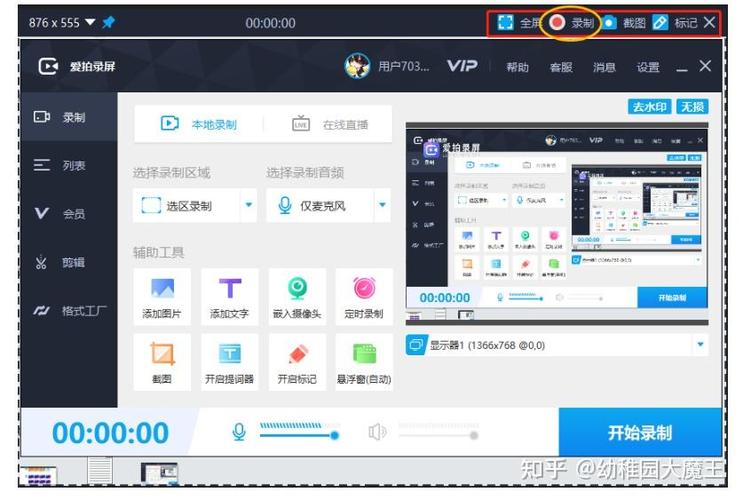743x500 pixels.
Task: Select the 录制 sidebar tab
Action: pos(69,117)
